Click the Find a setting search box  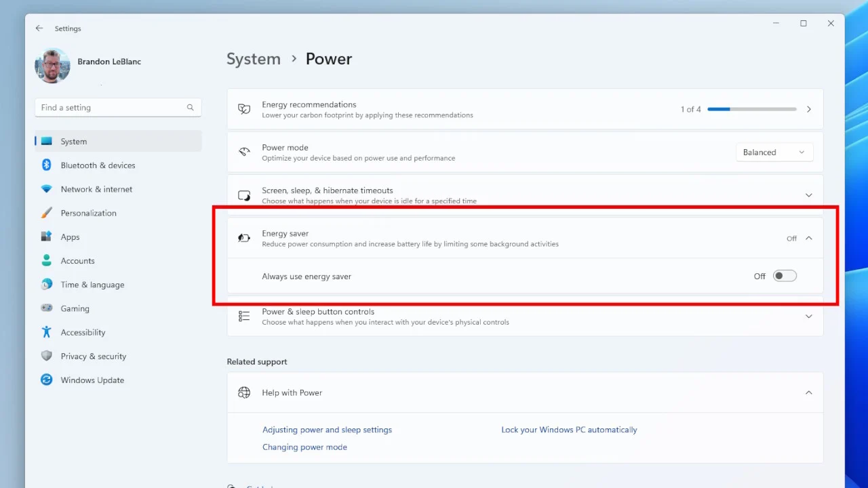[x=112, y=108]
